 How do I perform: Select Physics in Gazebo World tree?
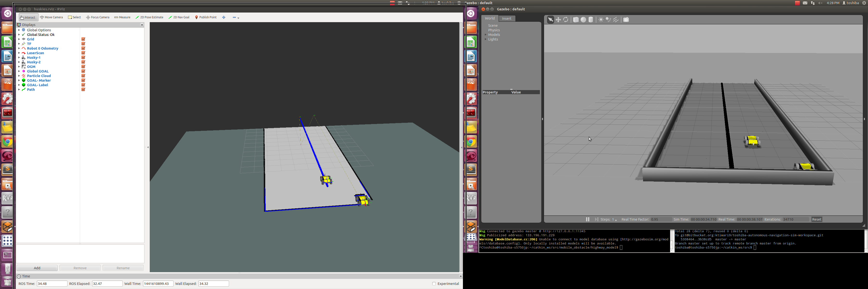coord(494,30)
